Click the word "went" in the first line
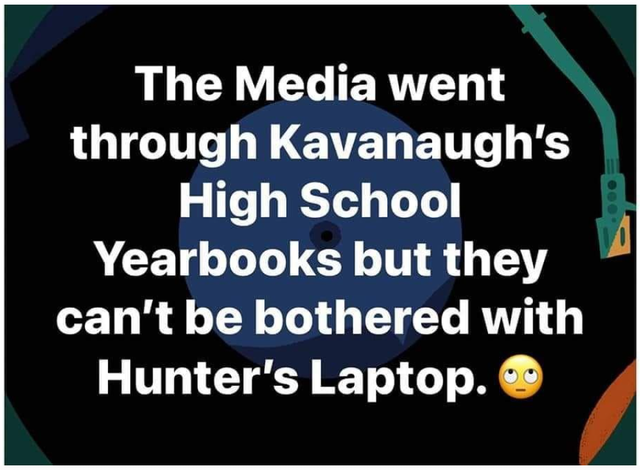Image resolution: width=640 pixels, height=470 pixels. pos(447,85)
